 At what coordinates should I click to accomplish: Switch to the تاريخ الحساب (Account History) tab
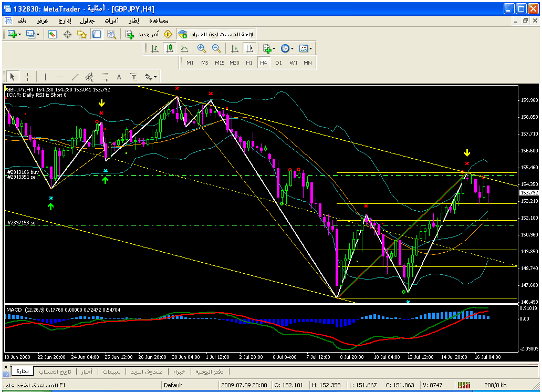[55, 372]
